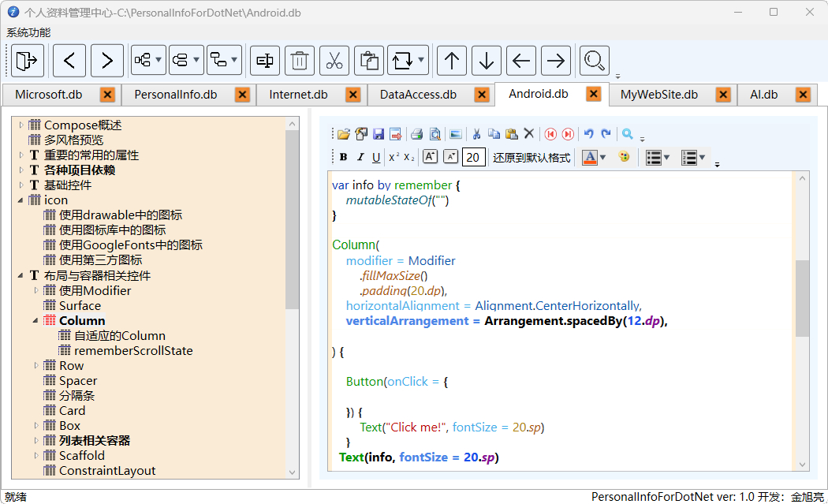This screenshot has width=828, height=504.
Task: Paste via editor toolbar clipboard icon
Action: 511,134
